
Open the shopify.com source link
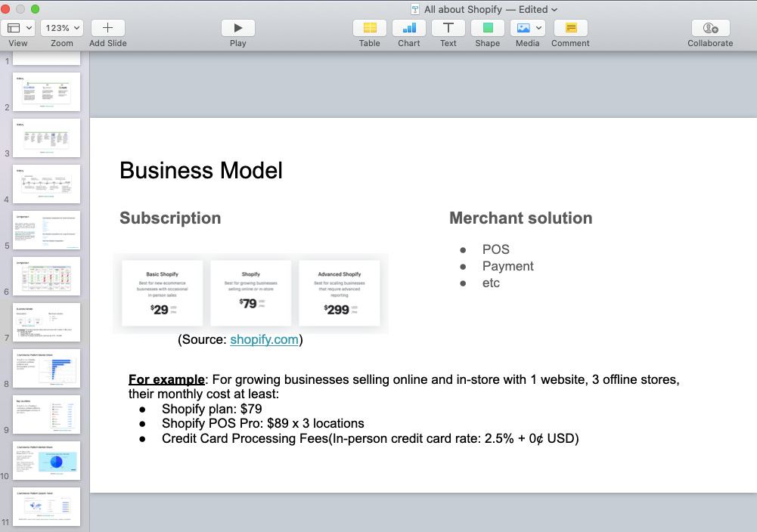point(264,339)
